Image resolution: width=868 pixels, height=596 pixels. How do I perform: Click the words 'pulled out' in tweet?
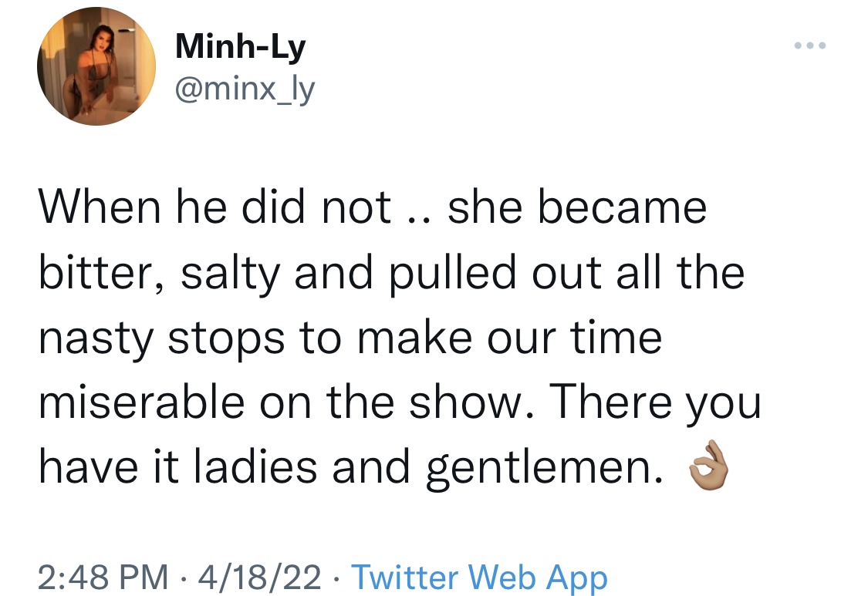coord(495,274)
